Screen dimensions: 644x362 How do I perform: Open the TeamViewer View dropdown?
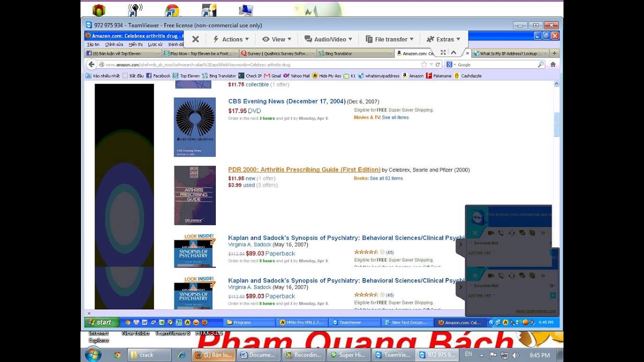(x=277, y=39)
